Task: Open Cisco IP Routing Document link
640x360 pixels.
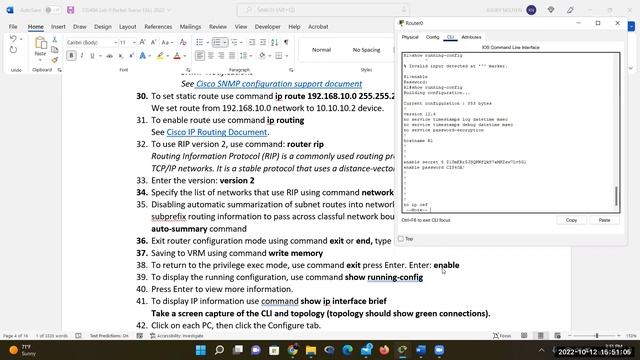Action: coord(217,132)
